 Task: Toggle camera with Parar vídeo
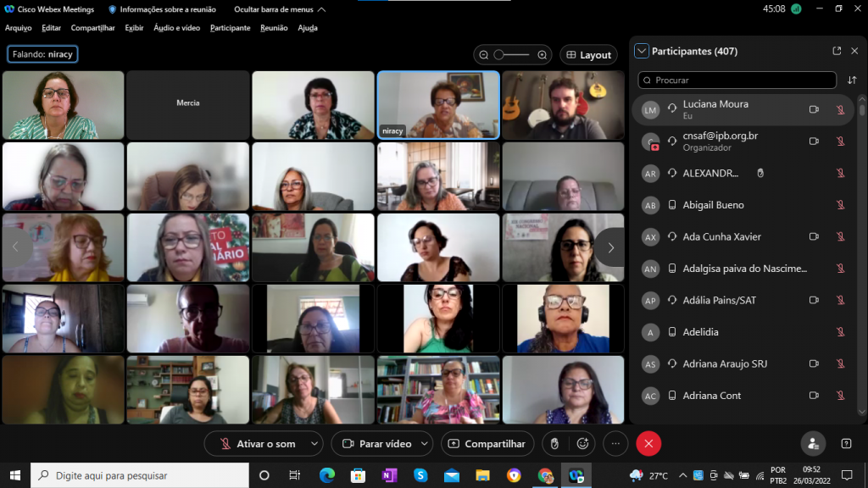(x=376, y=443)
